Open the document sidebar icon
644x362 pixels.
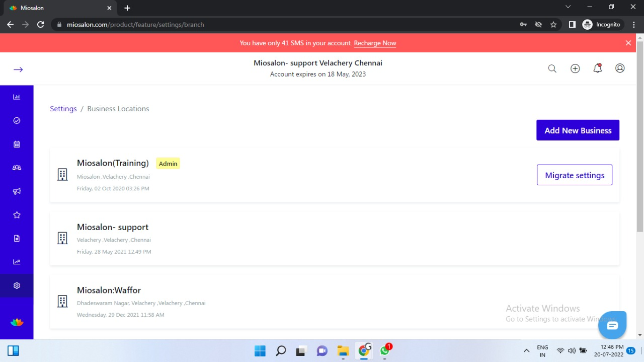(17, 238)
